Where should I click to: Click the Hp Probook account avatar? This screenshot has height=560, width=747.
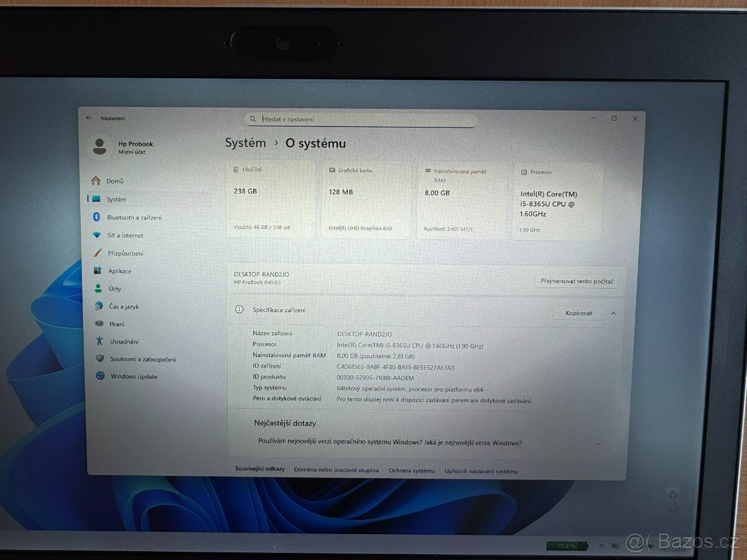coord(98,147)
